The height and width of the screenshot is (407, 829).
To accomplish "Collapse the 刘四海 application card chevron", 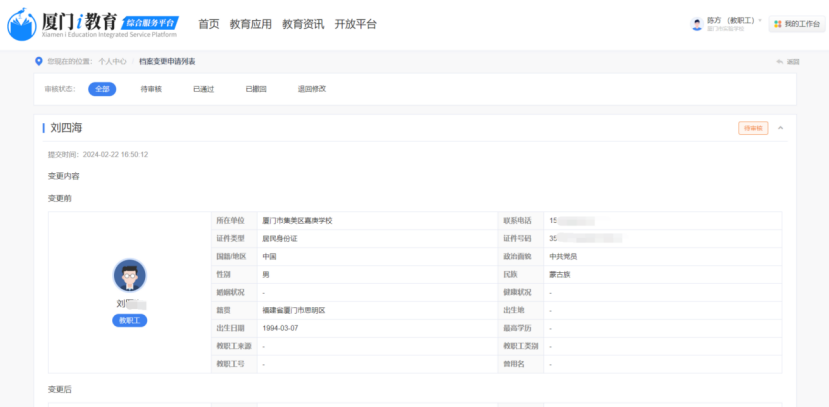I will pyautogui.click(x=780, y=128).
